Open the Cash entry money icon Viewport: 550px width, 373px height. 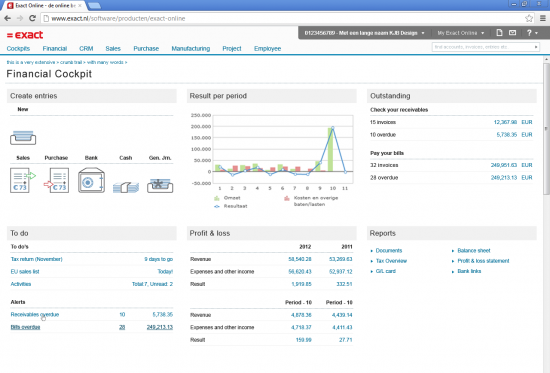[126, 187]
